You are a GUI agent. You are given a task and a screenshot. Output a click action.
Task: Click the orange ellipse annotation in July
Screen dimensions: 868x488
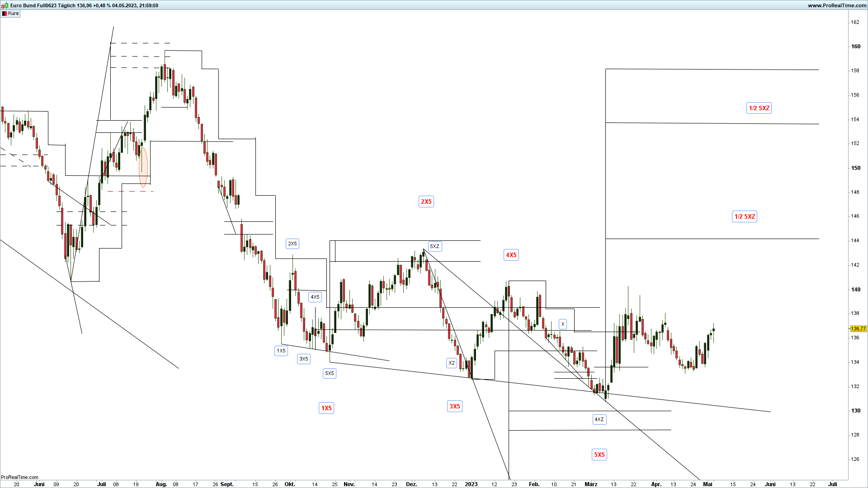[143, 167]
